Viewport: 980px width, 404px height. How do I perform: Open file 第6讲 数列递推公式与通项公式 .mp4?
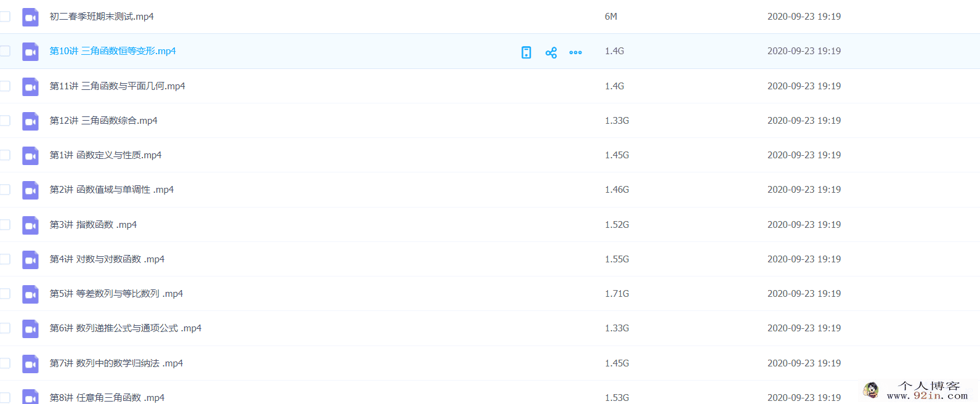[x=126, y=328]
